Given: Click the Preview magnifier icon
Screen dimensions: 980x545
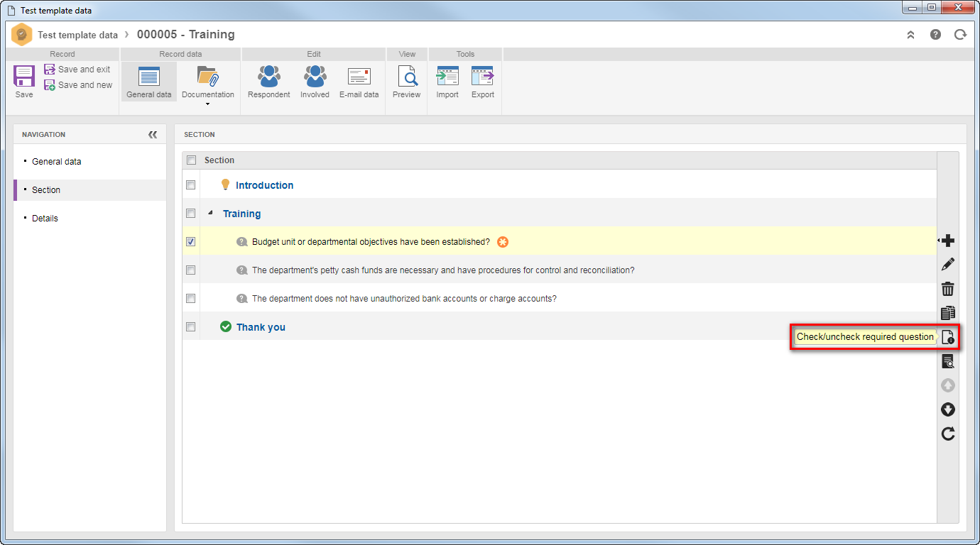Looking at the screenshot, I should tap(407, 76).
